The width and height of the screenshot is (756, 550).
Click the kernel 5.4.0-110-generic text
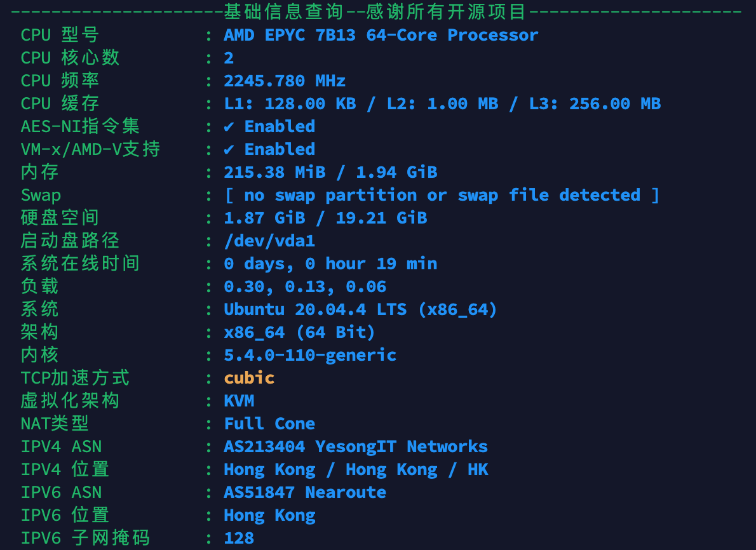pyautogui.click(x=310, y=355)
